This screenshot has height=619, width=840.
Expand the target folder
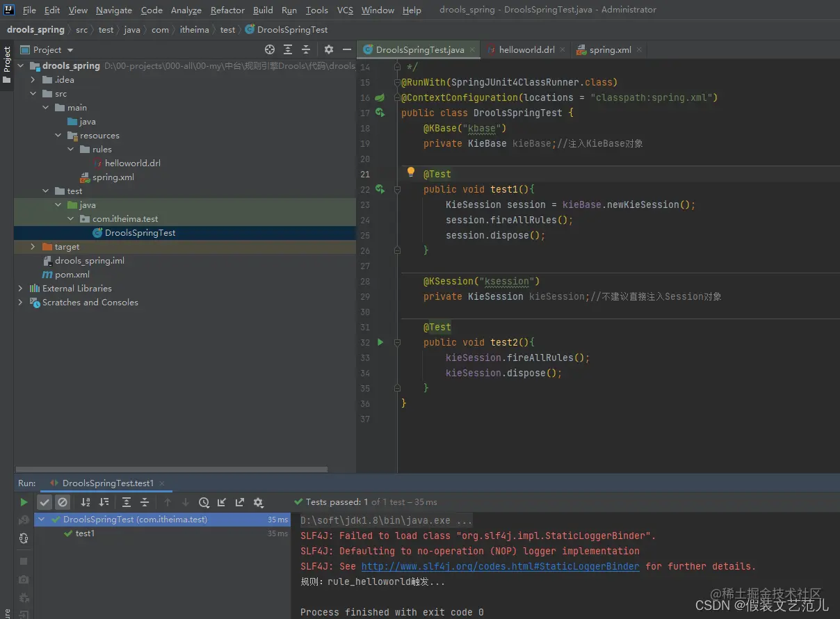click(x=33, y=247)
